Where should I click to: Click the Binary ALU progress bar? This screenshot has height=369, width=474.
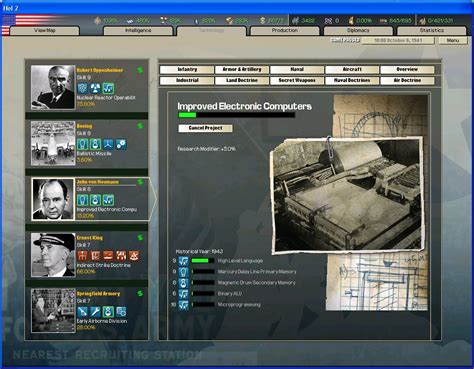click(203, 294)
